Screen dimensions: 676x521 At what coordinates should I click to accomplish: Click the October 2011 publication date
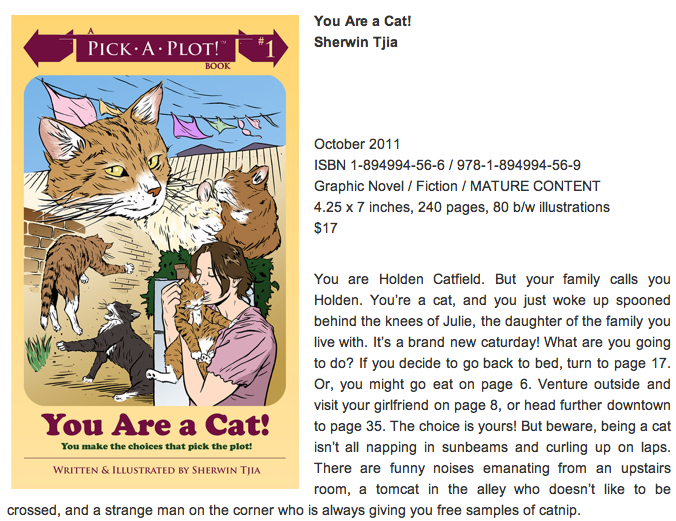(x=357, y=144)
